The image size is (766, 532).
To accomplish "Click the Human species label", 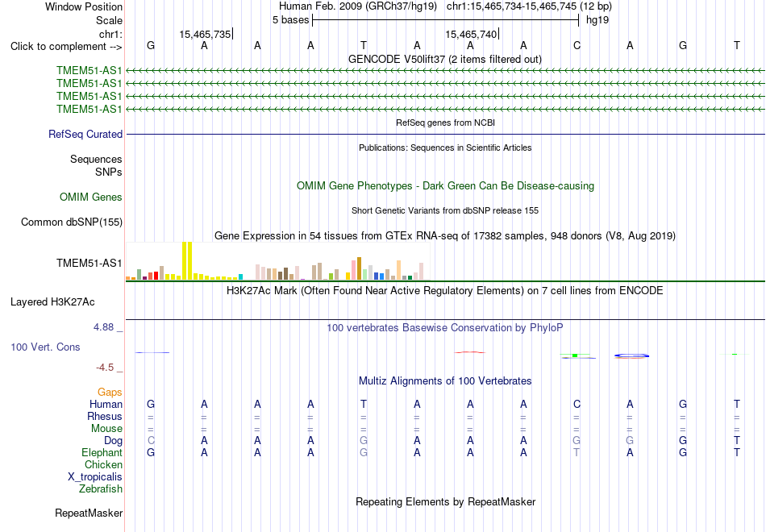I will (106, 404).
